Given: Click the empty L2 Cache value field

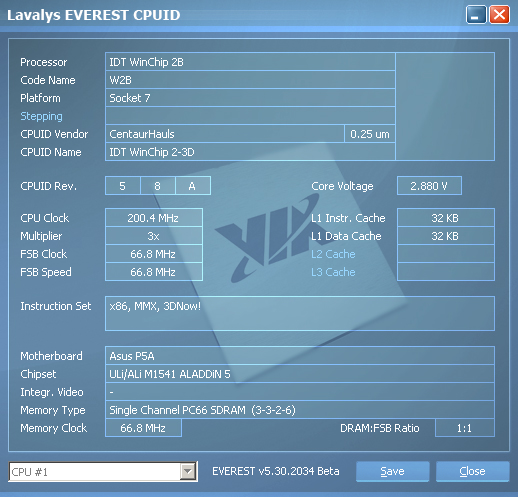Looking at the screenshot, I should pyautogui.click(x=446, y=254).
